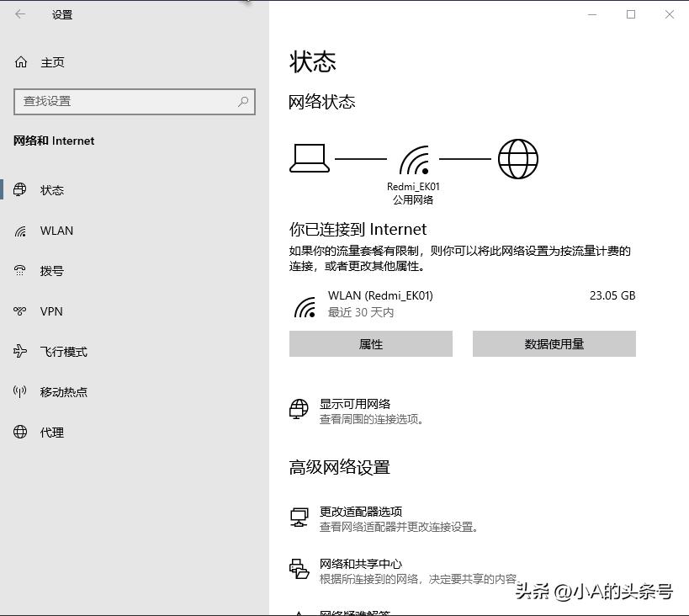689x616 pixels.
Task: Click the adapter icon beside 更改适配器选项
Action: click(x=299, y=517)
